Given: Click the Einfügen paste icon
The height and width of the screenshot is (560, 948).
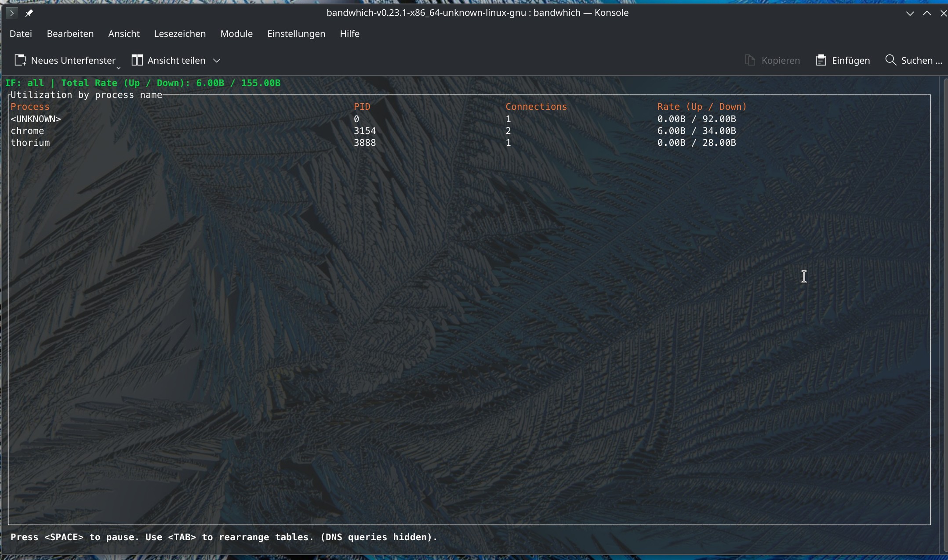Looking at the screenshot, I should coord(821,60).
